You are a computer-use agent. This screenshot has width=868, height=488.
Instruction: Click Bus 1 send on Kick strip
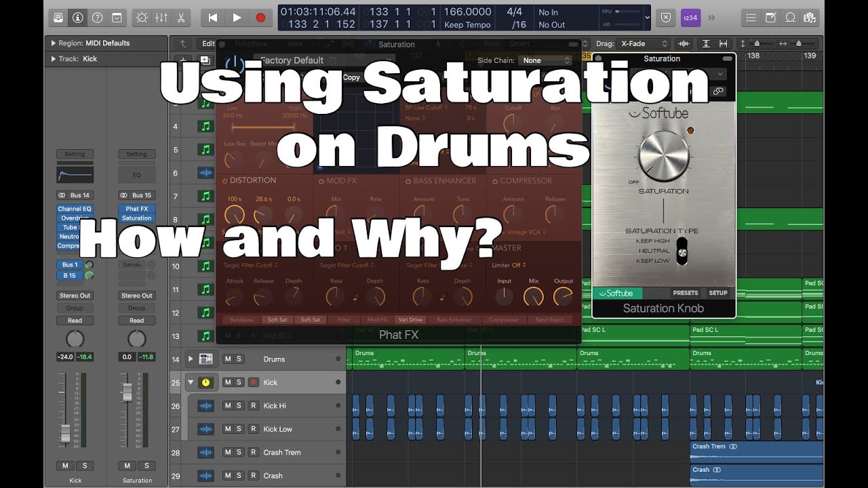coord(70,264)
